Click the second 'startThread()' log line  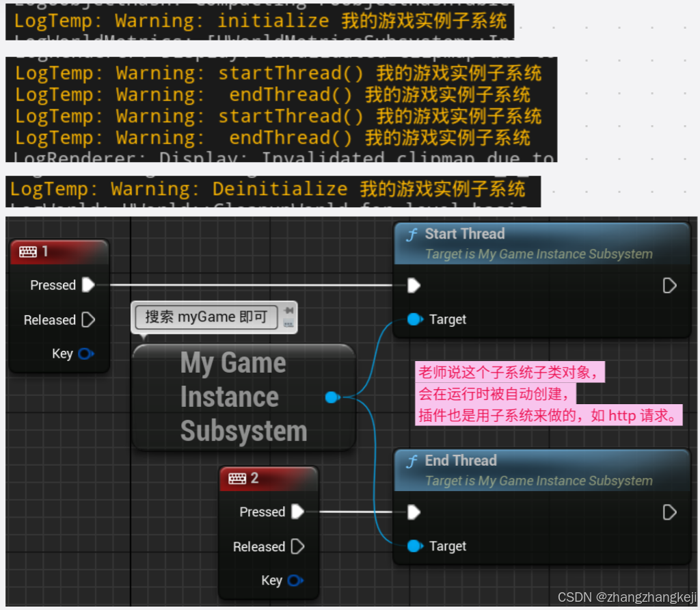278,116
